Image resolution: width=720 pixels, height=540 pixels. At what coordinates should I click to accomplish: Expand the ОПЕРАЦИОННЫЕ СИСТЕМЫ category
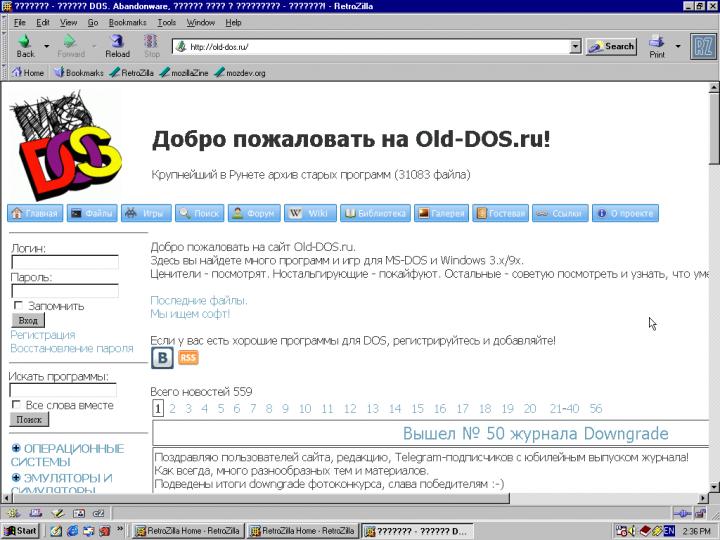17,448
